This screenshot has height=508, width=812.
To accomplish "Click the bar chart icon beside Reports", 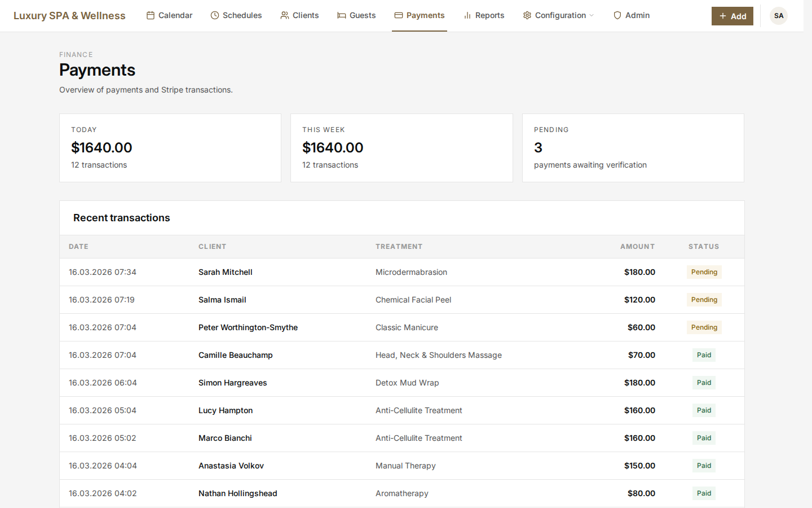I will coord(467,15).
